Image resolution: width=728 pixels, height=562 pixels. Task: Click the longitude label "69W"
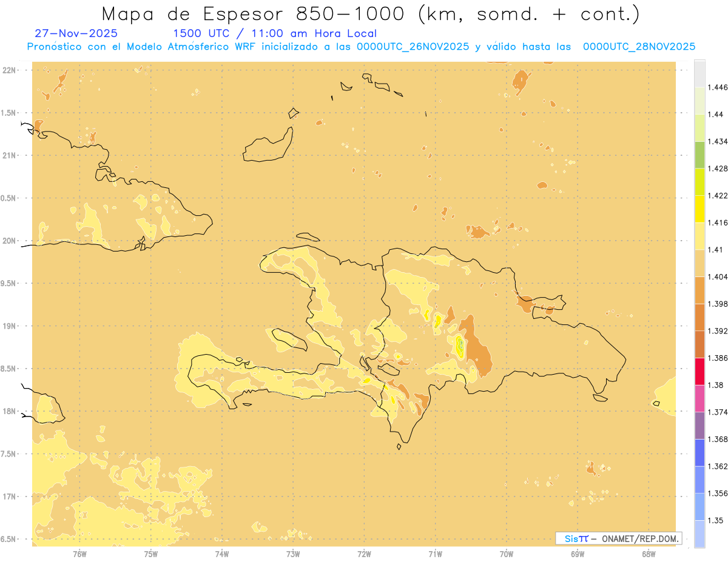pyautogui.click(x=578, y=554)
